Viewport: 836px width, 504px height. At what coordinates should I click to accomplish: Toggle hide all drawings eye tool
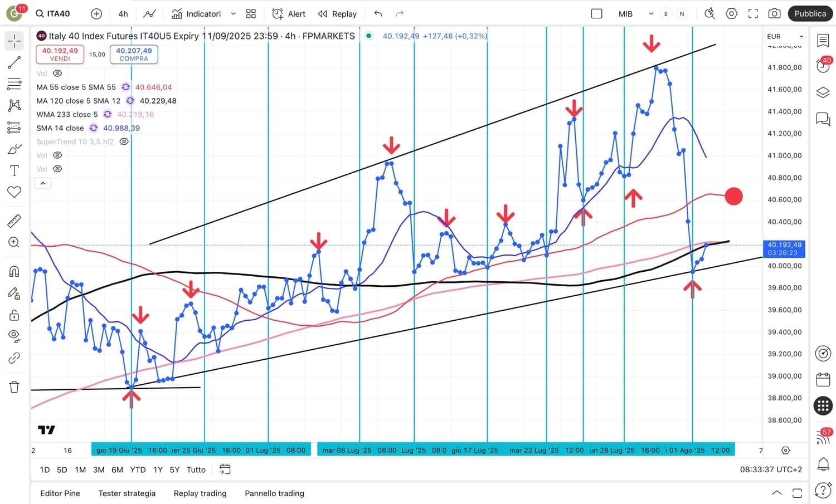[x=14, y=336]
